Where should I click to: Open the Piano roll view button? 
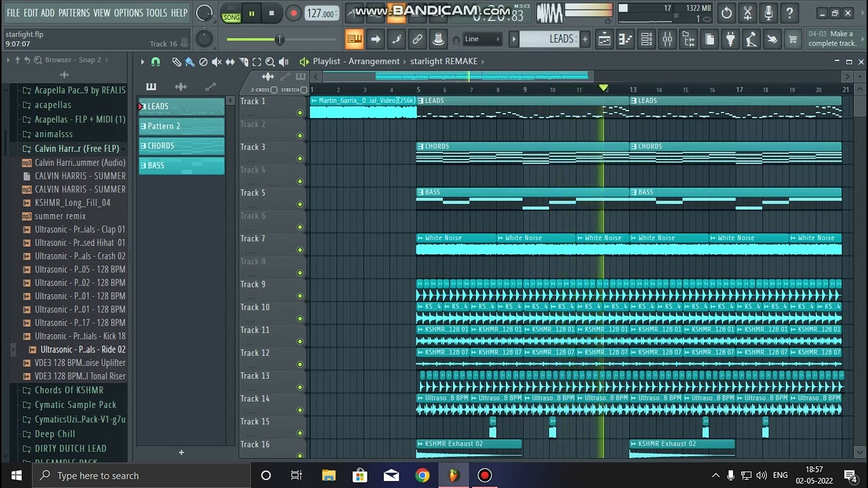point(625,39)
